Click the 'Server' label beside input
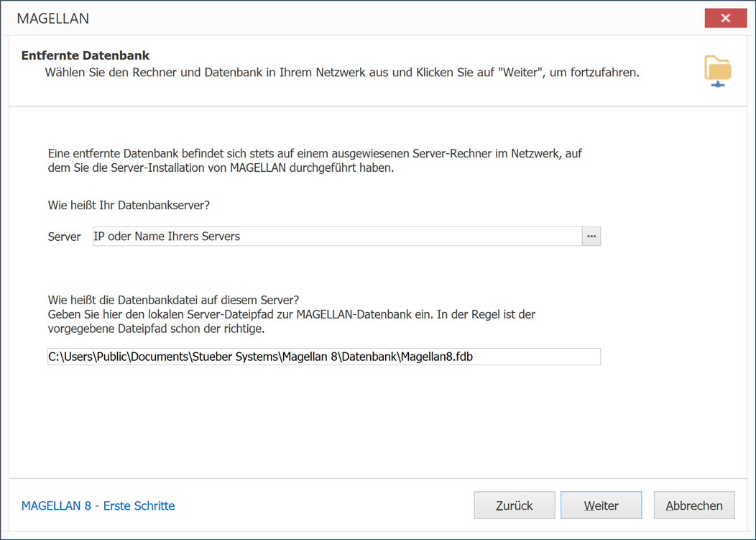Screen dimensions: 756x540 pos(64,237)
